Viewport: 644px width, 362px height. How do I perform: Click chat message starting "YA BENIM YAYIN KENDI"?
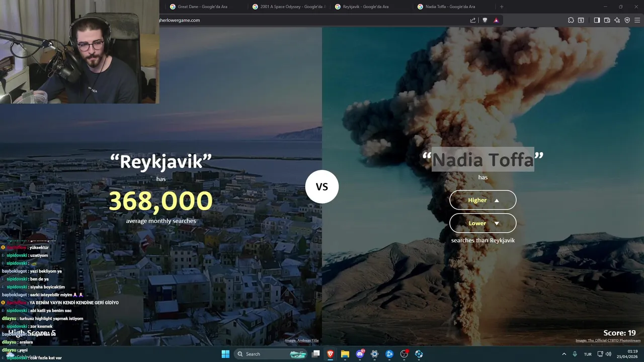(74, 303)
